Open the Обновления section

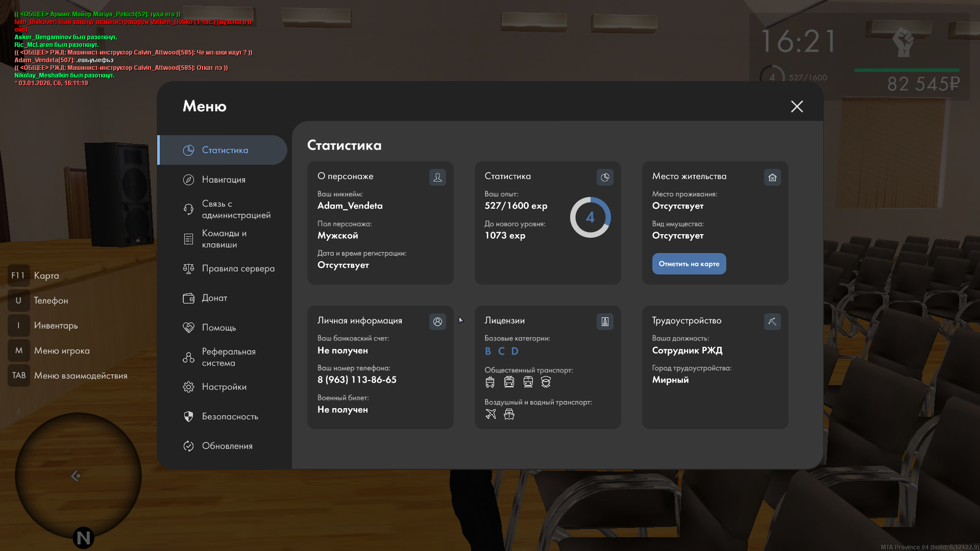(227, 446)
